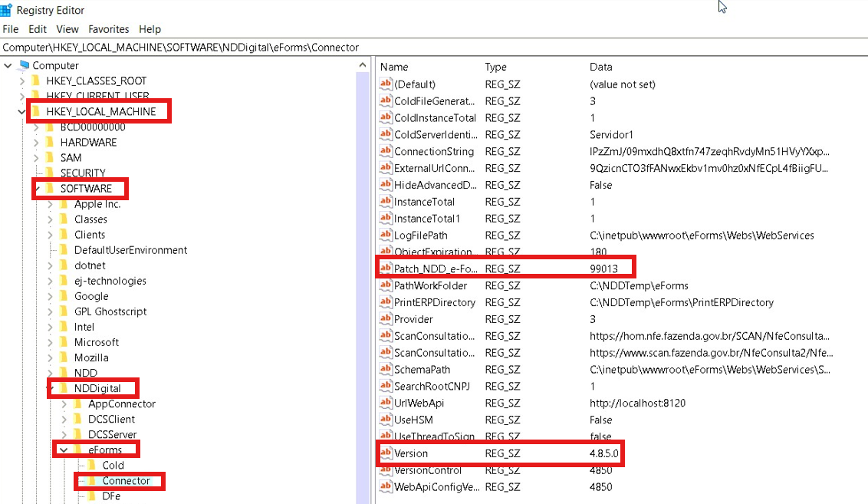Viewport: 868px width, 504px height.
Task: Select the Google folder icon
Action: (x=64, y=296)
